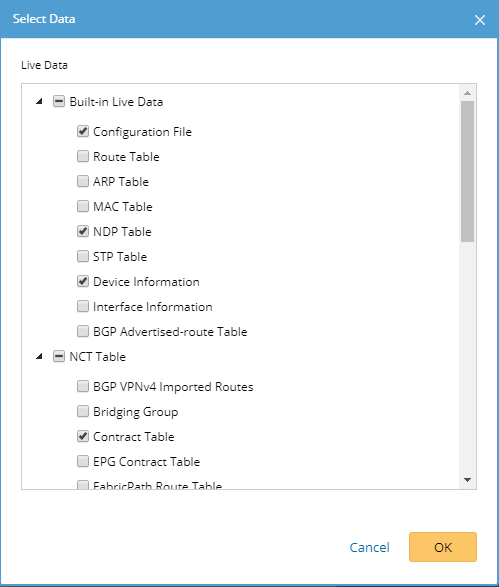Tick BGP VPNv4 Imported Routes checkbox

click(x=83, y=386)
